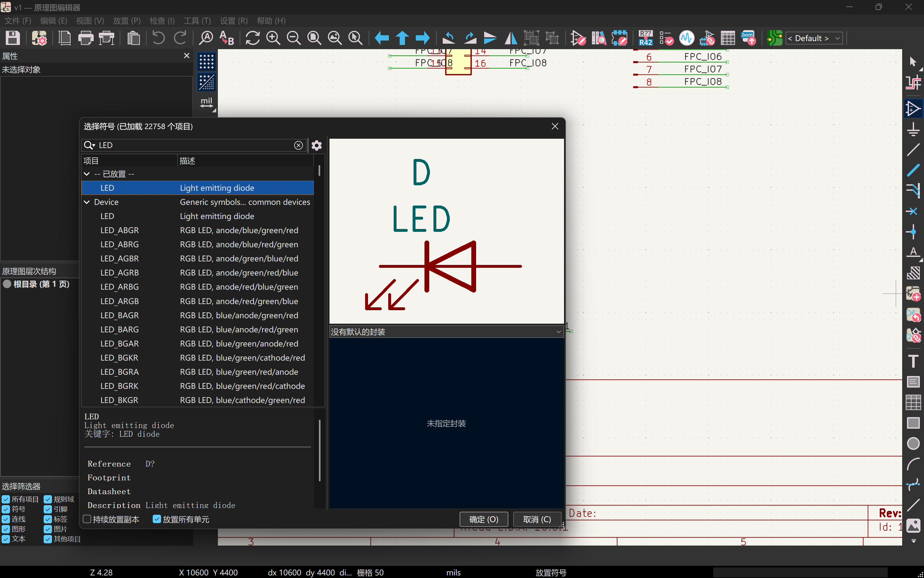Viewport: 924px width, 578px height.
Task: Select the Place text T tool
Action: click(913, 361)
